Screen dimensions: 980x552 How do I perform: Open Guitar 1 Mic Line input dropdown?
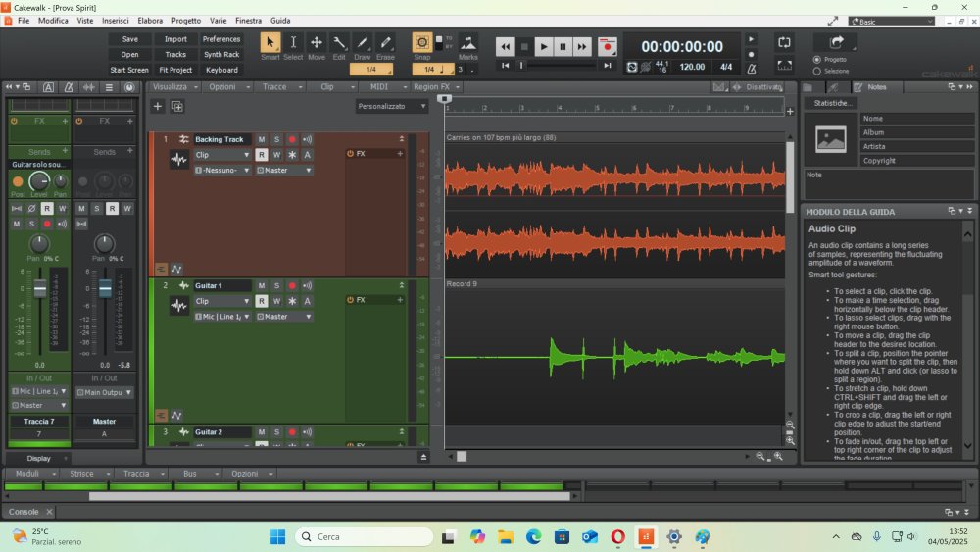click(221, 317)
